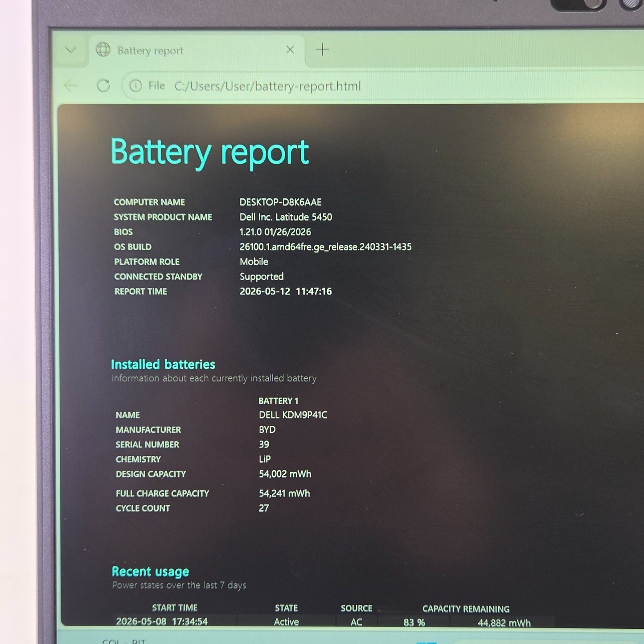The height and width of the screenshot is (644, 644).
Task: Select the AC source cell
Action: (x=356, y=622)
